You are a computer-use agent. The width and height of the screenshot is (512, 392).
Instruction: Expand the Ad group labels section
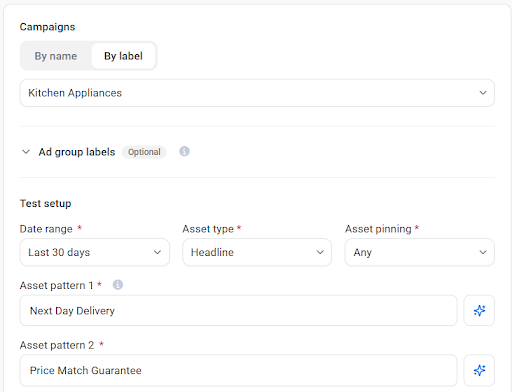click(26, 152)
